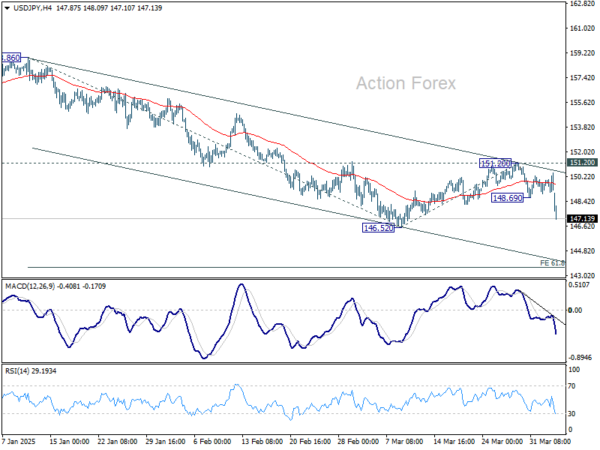Click the RSI 70 level marker
Image resolution: width=600 pixels, height=450 pixels.
coord(572,386)
